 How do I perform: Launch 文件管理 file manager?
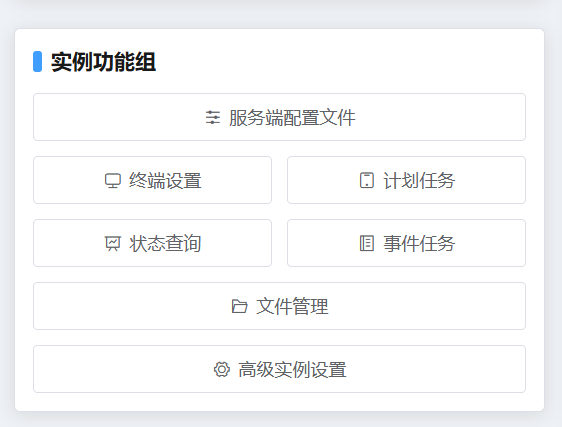coord(279,306)
